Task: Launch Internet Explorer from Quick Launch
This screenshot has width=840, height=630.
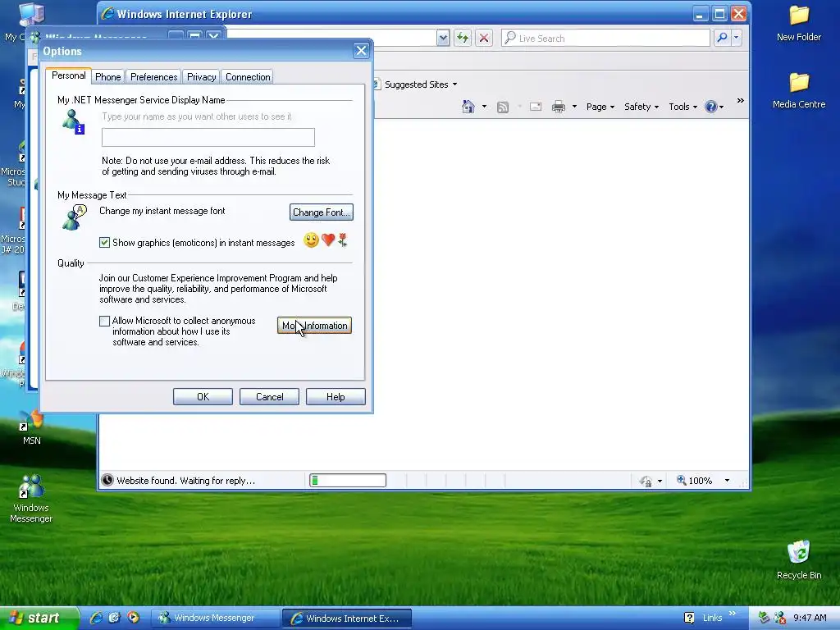Action: 96,618
